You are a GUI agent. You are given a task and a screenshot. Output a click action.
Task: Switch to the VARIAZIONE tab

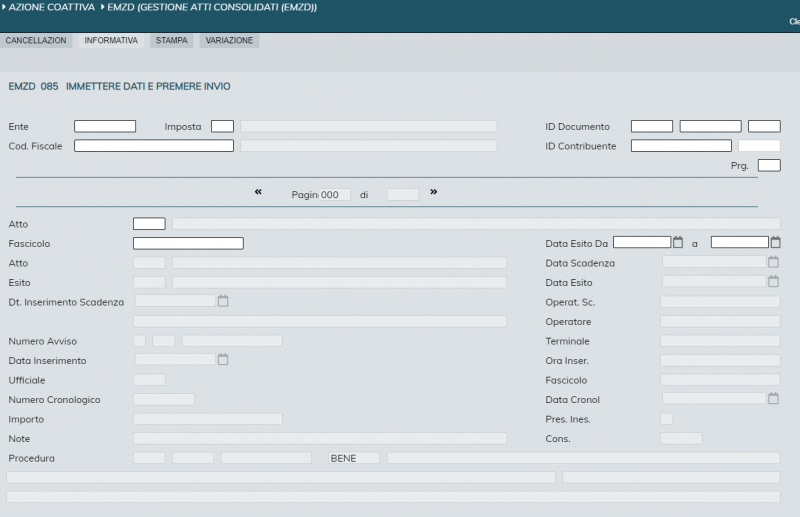229,41
